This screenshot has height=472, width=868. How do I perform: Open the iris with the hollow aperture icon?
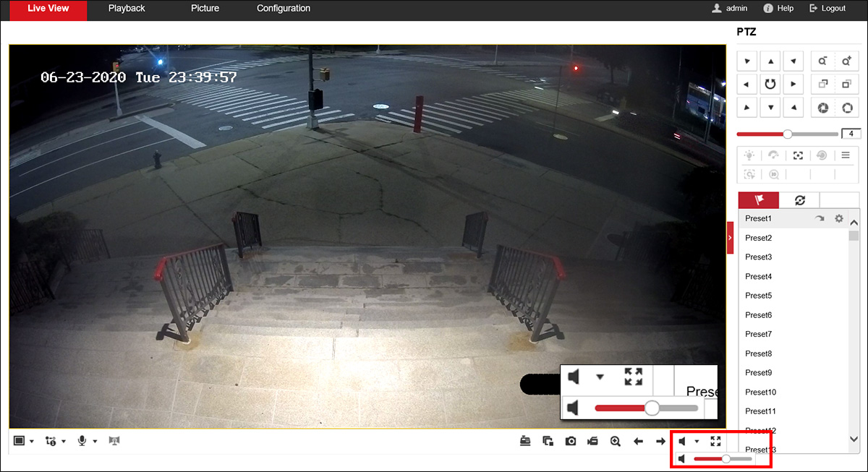[847, 107]
